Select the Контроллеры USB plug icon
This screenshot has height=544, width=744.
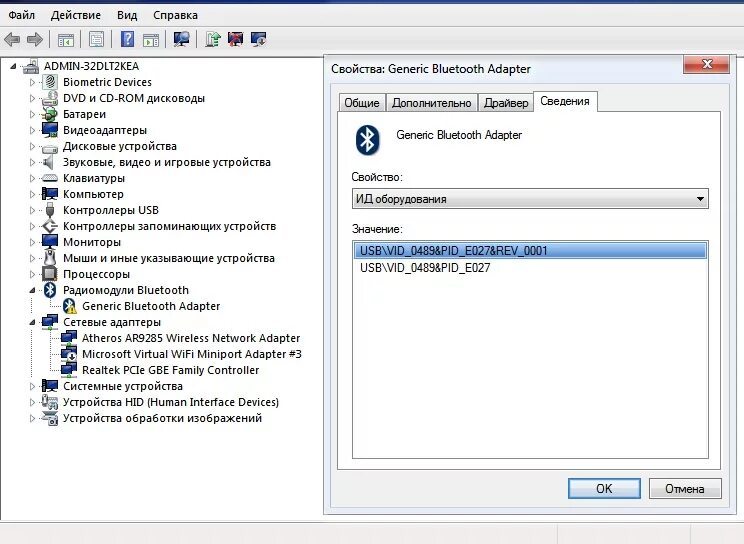(x=50, y=210)
